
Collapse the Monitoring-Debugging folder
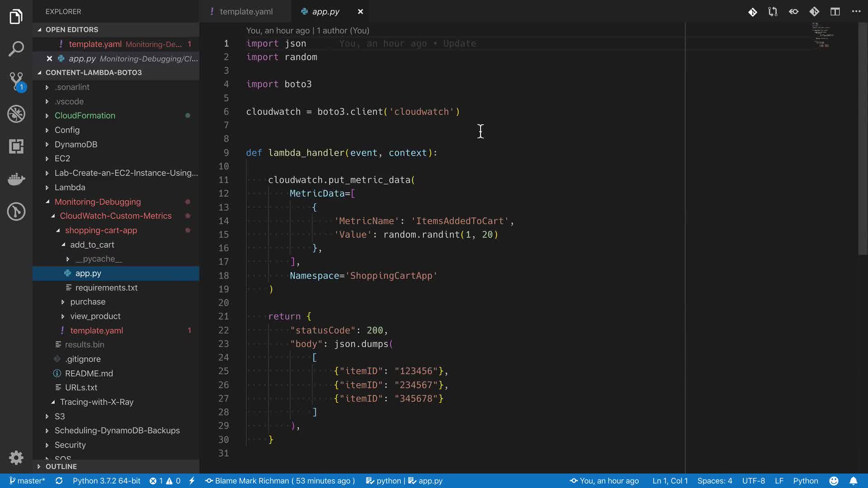97,202
